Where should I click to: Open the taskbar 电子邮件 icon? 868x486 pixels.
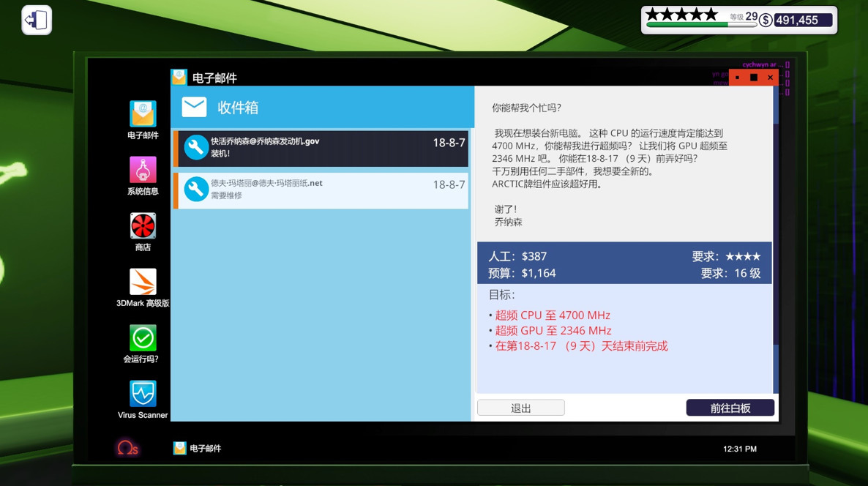pyautogui.click(x=179, y=447)
